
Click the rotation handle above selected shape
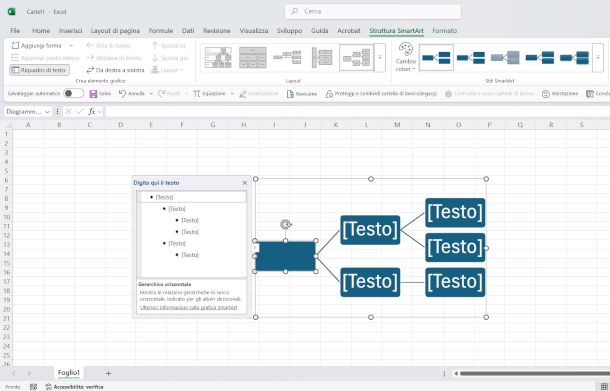tap(286, 224)
